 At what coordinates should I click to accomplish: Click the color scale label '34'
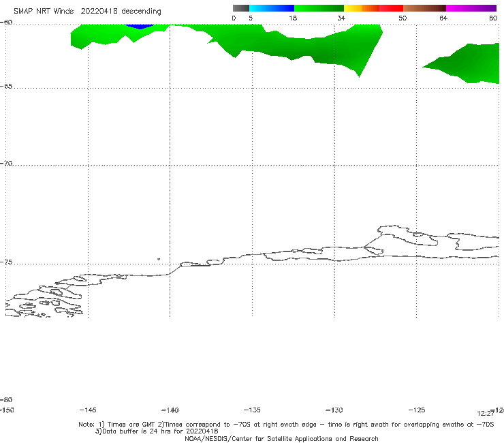coord(341,18)
